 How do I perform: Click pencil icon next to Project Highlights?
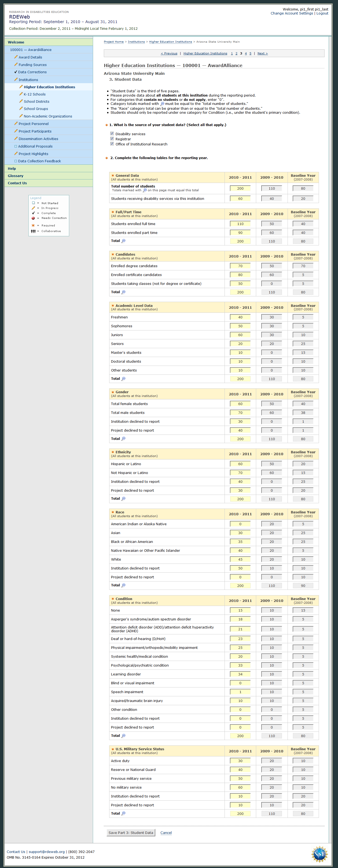click(x=16, y=153)
